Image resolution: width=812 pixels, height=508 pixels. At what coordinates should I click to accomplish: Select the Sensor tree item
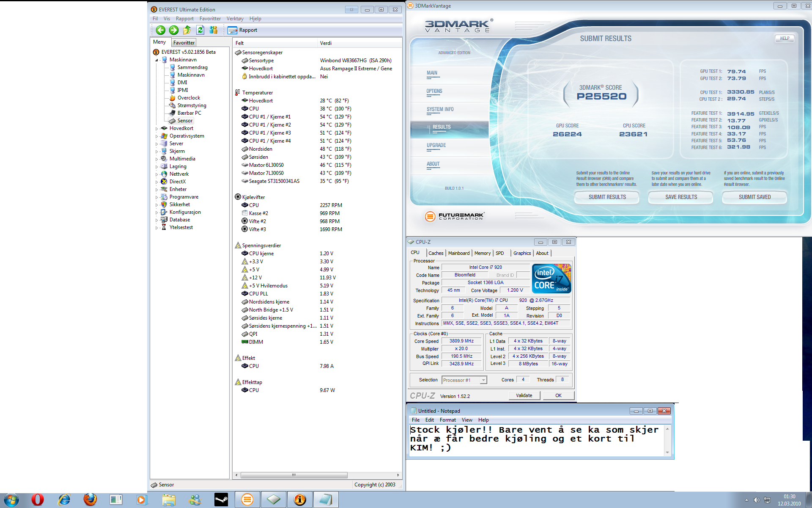point(185,121)
